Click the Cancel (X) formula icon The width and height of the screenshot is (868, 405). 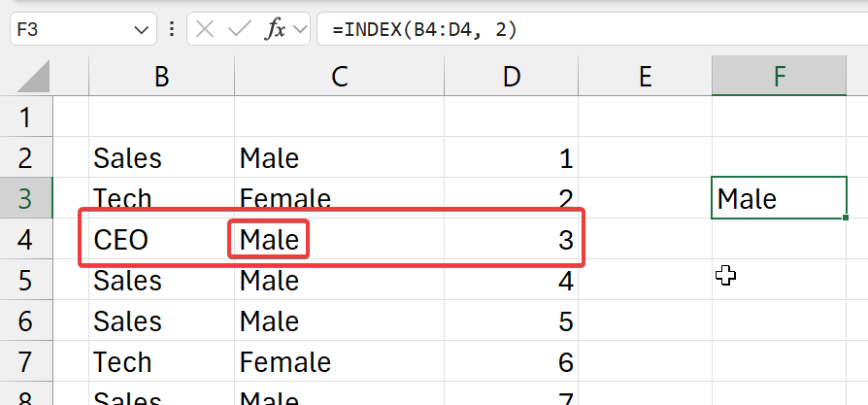pos(205,29)
